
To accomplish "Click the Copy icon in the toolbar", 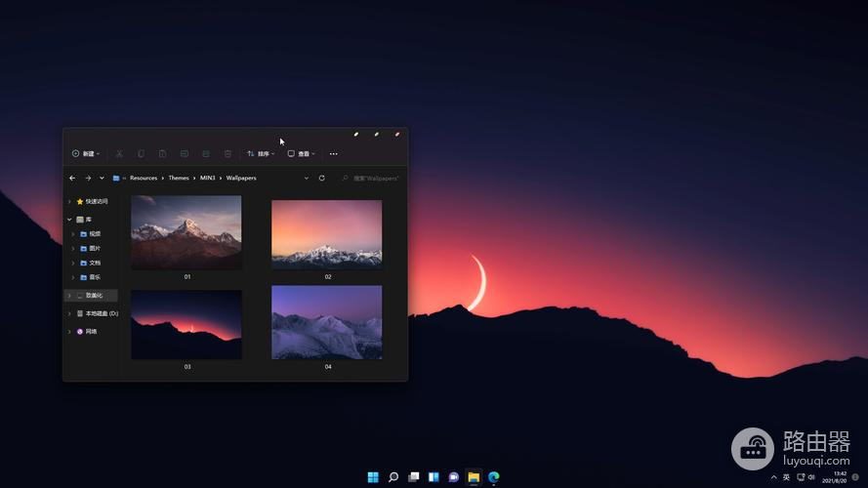I will pos(141,153).
